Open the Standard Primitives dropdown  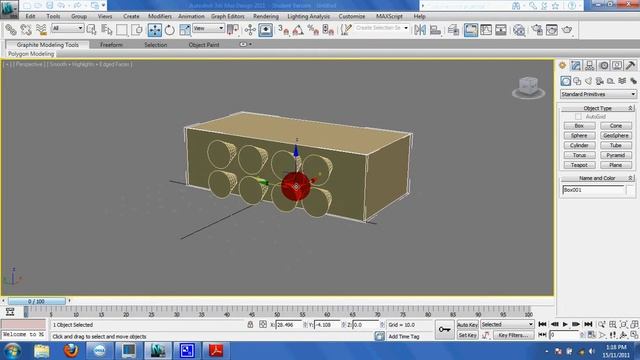pos(598,94)
